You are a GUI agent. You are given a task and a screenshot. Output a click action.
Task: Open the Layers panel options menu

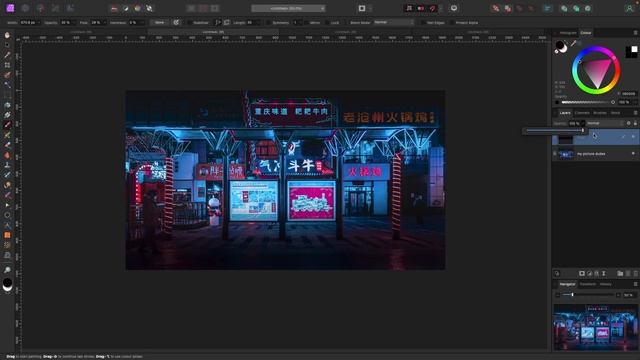coord(636,113)
